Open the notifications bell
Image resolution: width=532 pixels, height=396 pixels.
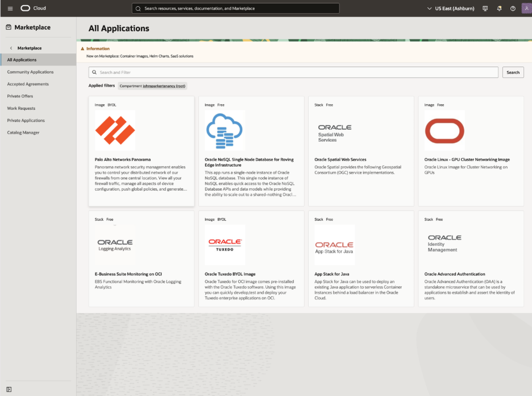point(499,9)
